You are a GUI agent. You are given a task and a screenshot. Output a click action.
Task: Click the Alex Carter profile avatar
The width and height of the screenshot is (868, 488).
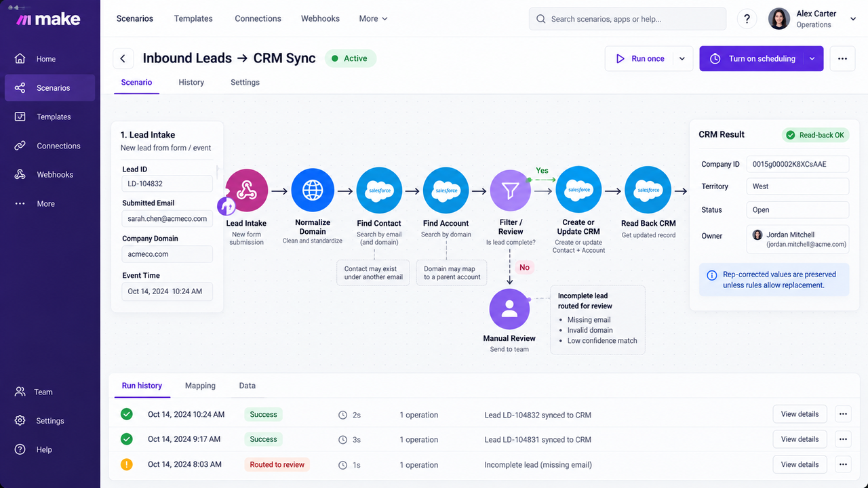(x=779, y=19)
